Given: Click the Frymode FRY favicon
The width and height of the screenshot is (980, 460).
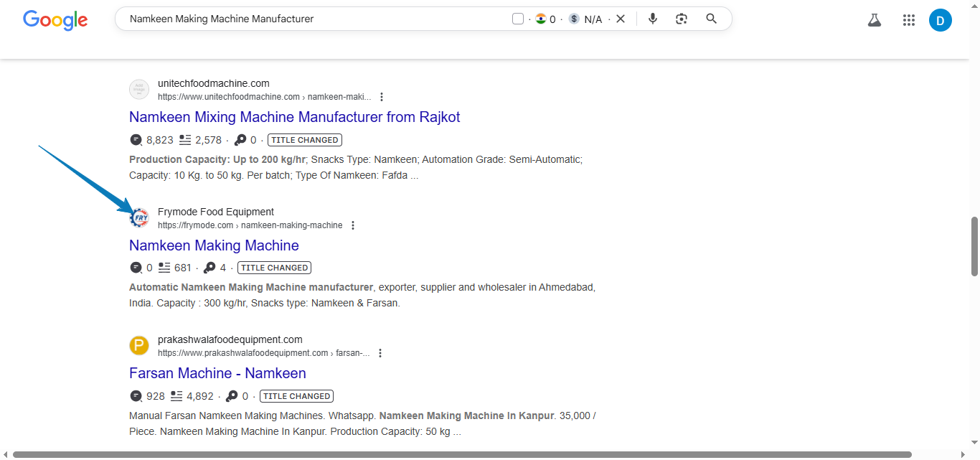Looking at the screenshot, I should [x=139, y=218].
